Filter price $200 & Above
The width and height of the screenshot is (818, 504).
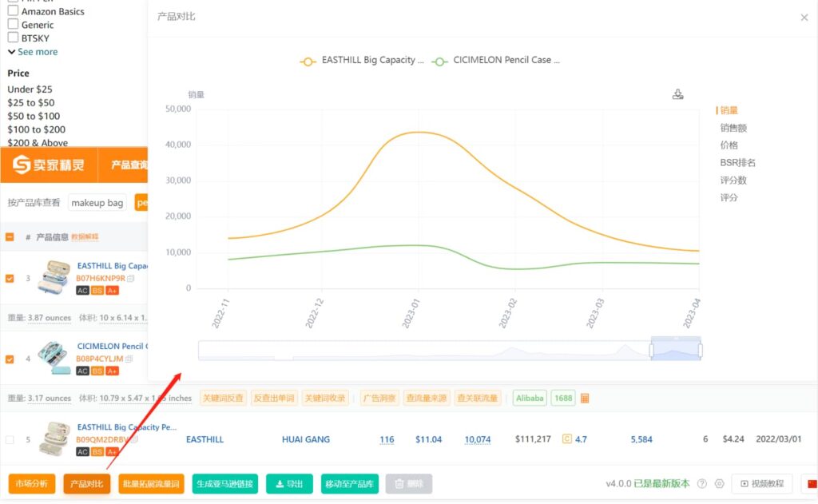coord(38,142)
